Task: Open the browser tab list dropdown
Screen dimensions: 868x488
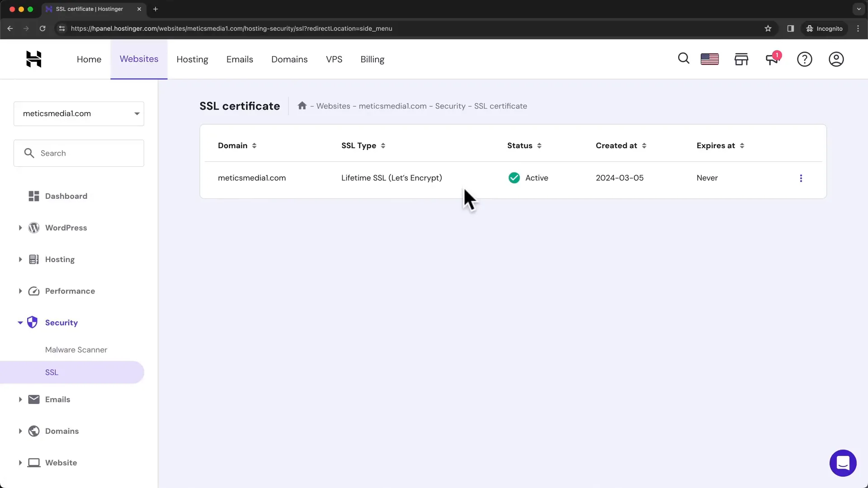Action: click(859, 9)
